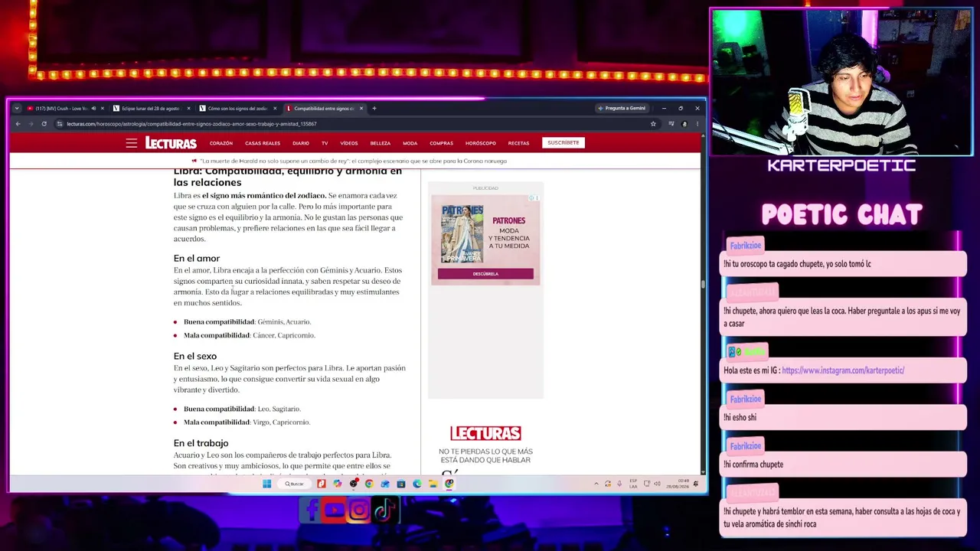Open the Lecturas hamburger menu
This screenshot has width=980, height=551.
pos(132,143)
